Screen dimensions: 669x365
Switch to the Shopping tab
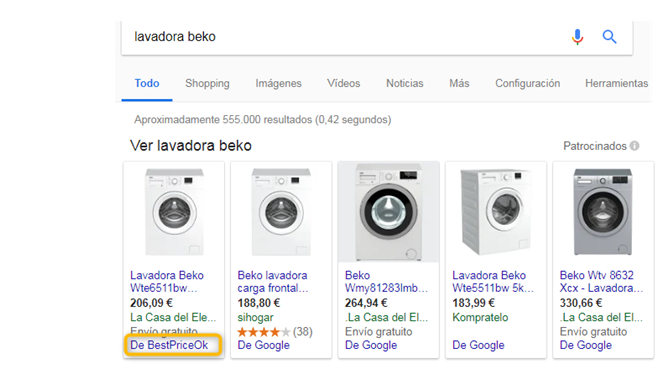(x=207, y=83)
